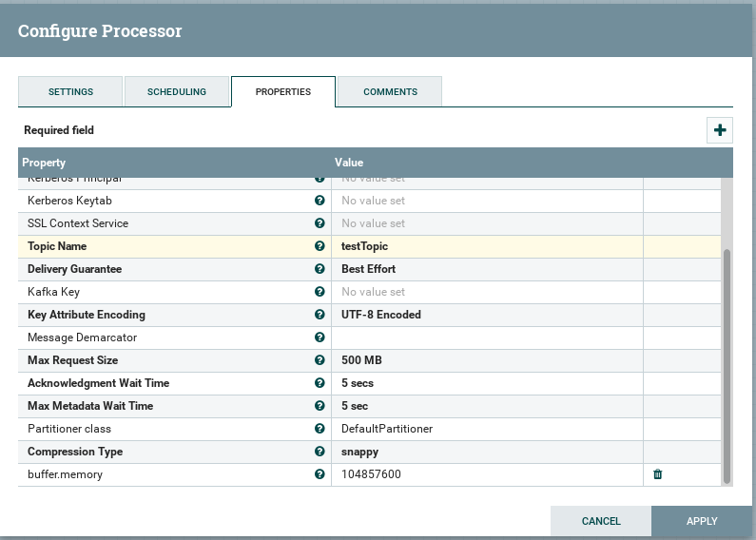Select the Partitioner class property label

tap(69, 429)
